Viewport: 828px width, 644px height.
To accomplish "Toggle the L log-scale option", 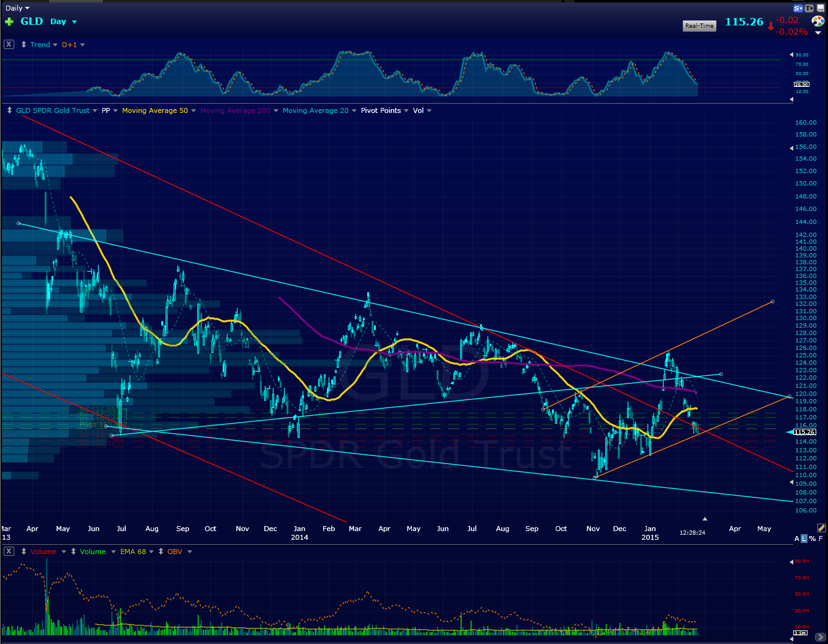I will point(804,539).
